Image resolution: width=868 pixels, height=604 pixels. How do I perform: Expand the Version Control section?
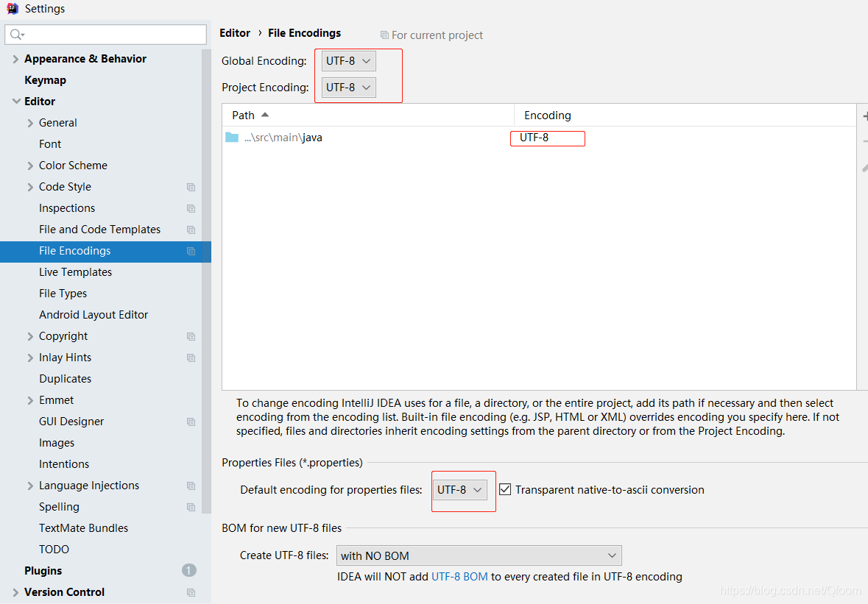15,592
